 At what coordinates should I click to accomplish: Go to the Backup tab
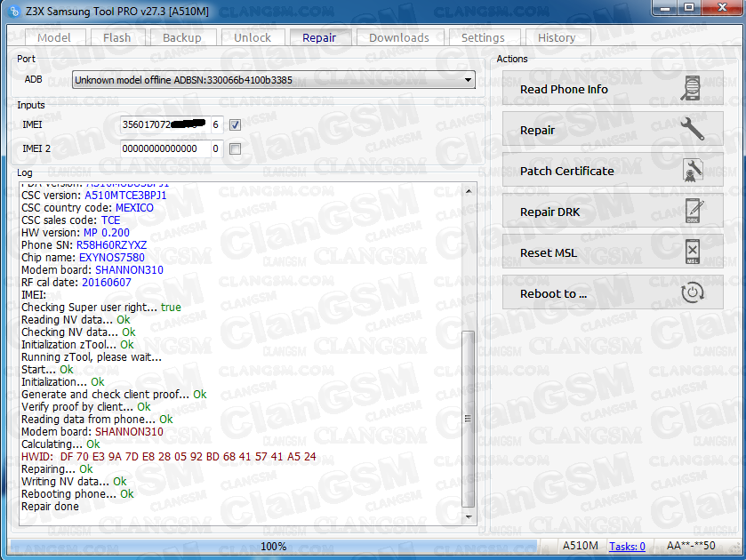pos(182,37)
